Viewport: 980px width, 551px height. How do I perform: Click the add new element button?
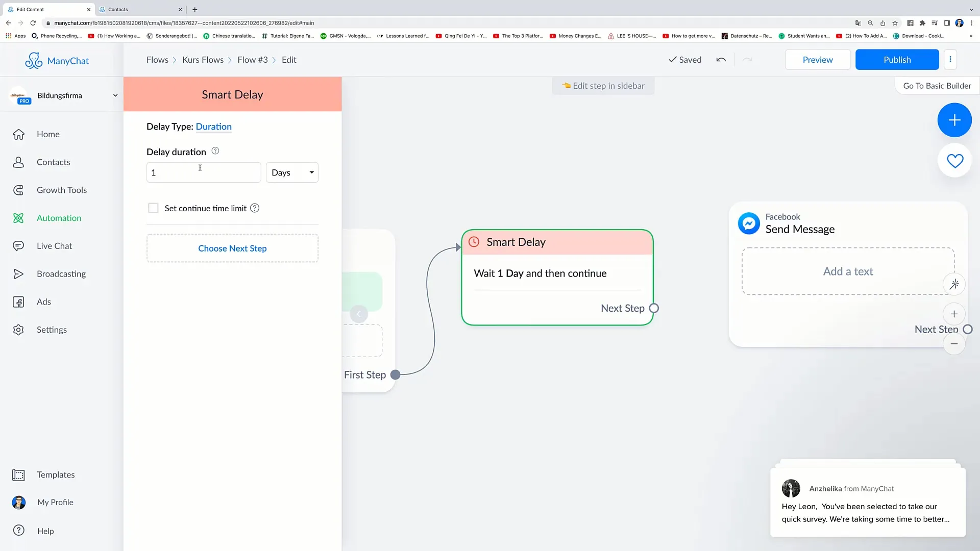point(954,120)
